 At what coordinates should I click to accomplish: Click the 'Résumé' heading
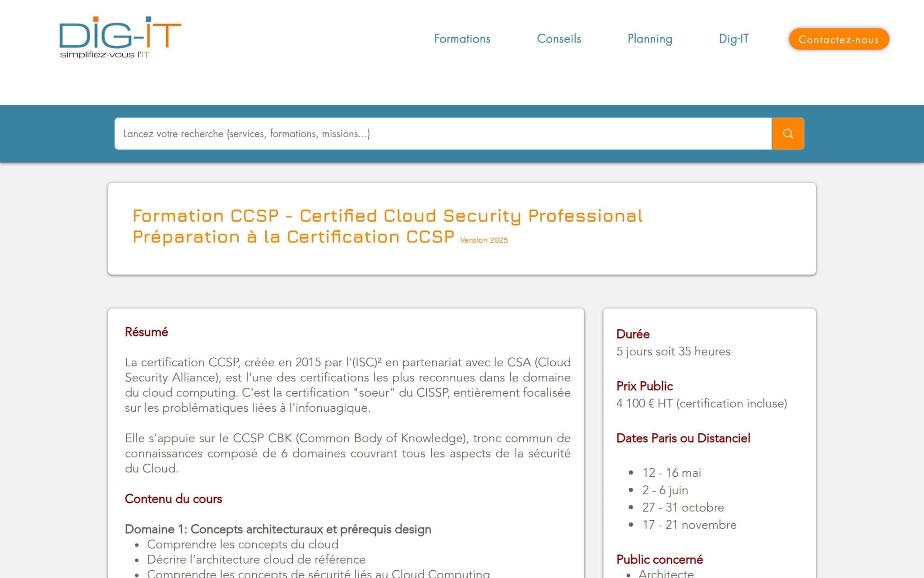pyautogui.click(x=146, y=332)
